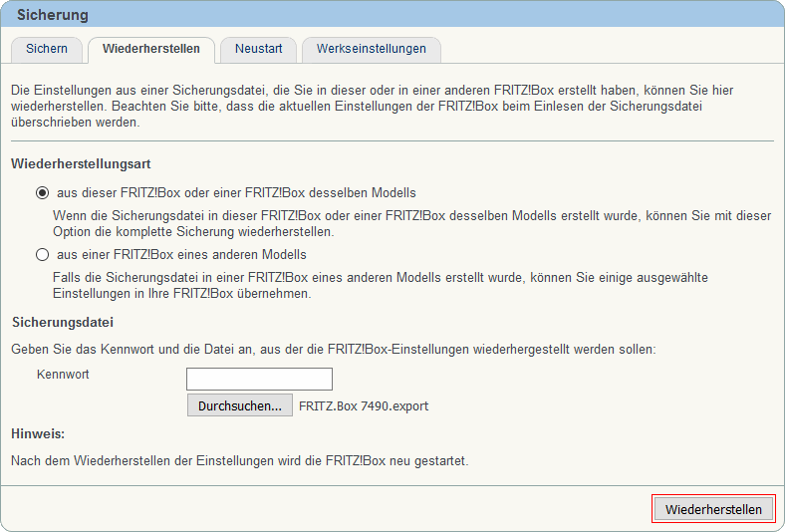Focus the Kennwort input field
This screenshot has height=532, width=785.
click(x=259, y=379)
